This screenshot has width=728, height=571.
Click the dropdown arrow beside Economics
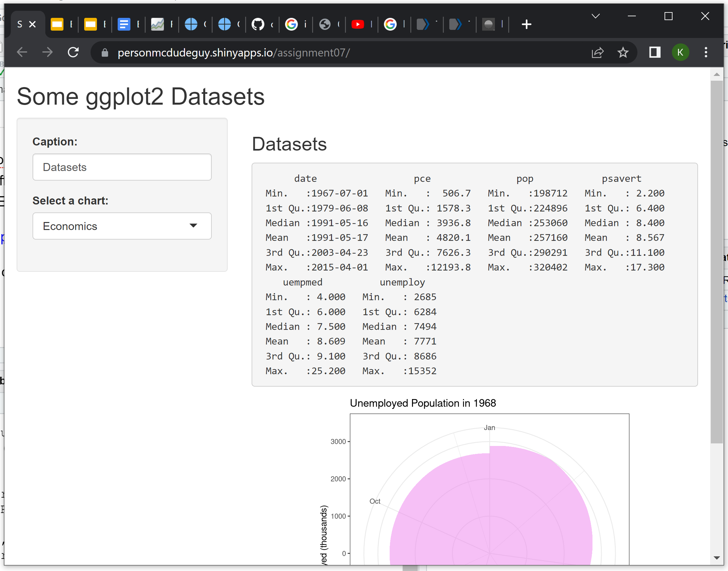tap(193, 226)
